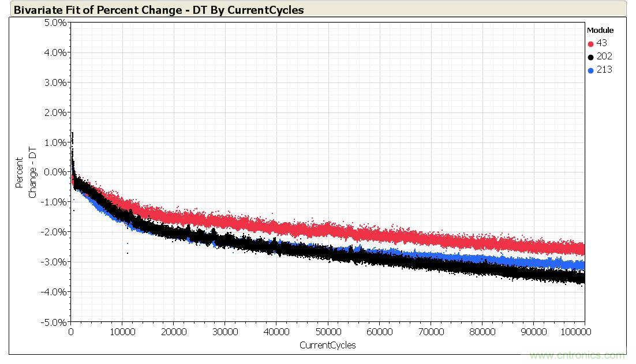
Task: Select the legend label 202
Action: click(604, 56)
